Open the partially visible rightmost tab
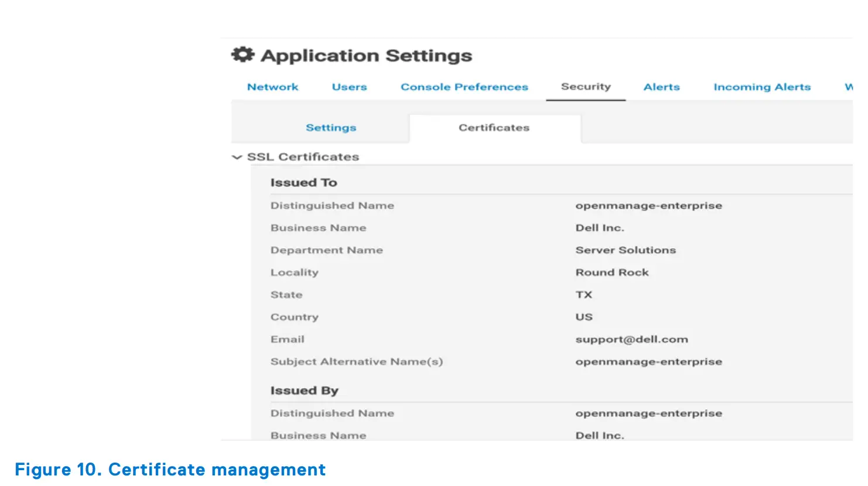This screenshot has width=868, height=486. point(850,86)
